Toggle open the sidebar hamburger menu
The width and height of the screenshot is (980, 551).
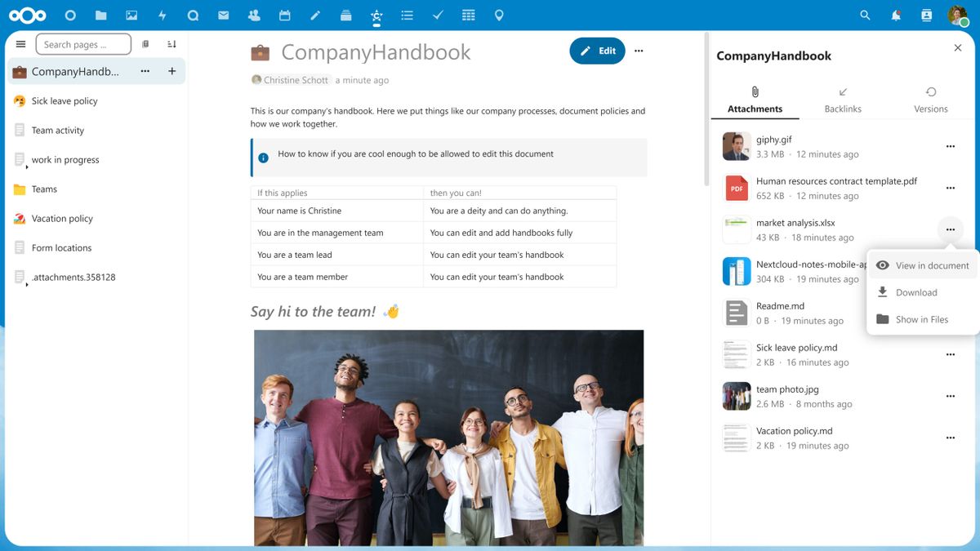pyautogui.click(x=20, y=43)
